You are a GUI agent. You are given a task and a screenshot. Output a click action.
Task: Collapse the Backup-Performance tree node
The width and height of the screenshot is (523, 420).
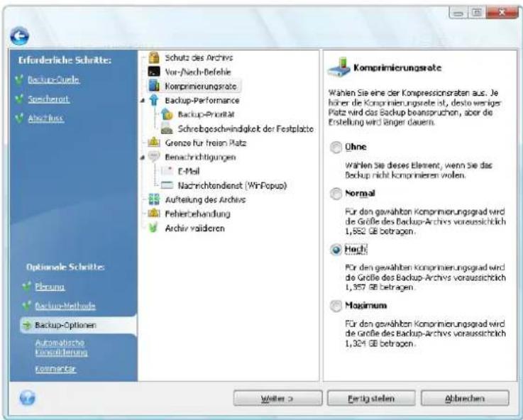pyautogui.click(x=143, y=100)
